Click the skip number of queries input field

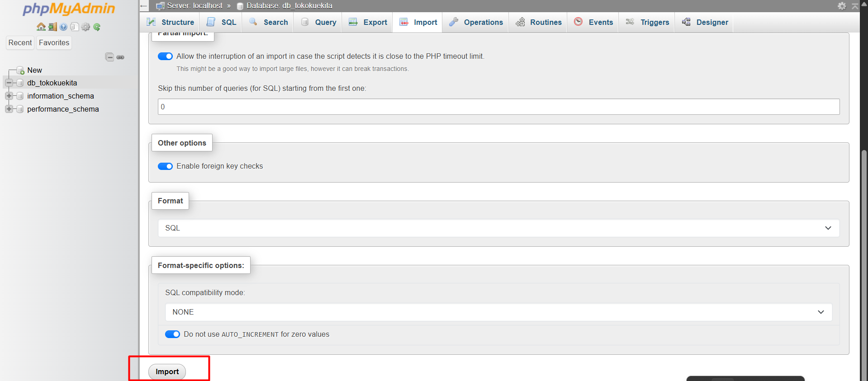point(498,107)
